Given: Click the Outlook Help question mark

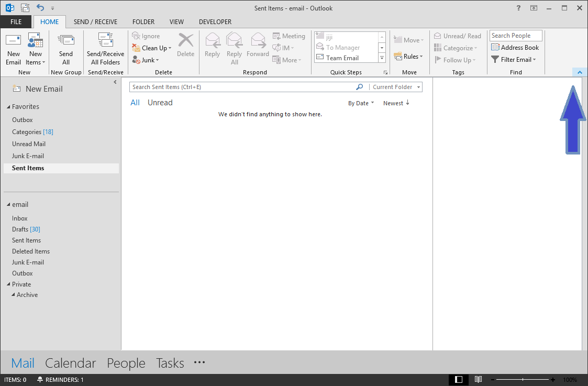Looking at the screenshot, I should tap(518, 8).
